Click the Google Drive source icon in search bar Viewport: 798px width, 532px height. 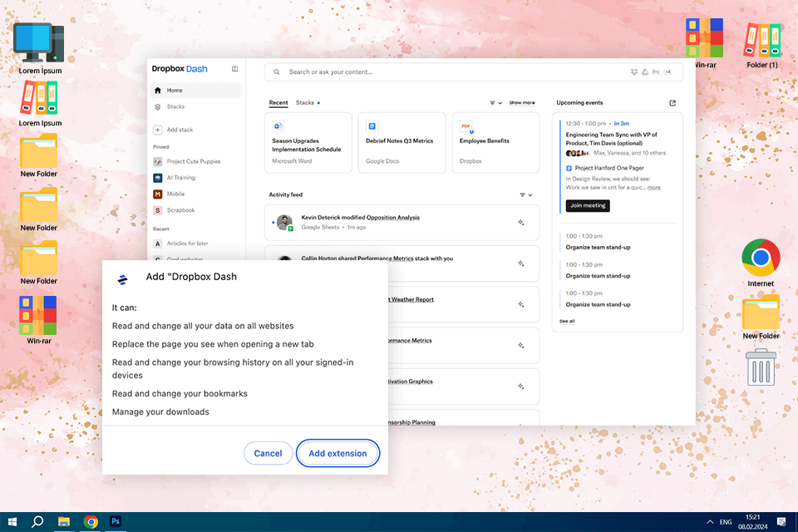coord(645,71)
